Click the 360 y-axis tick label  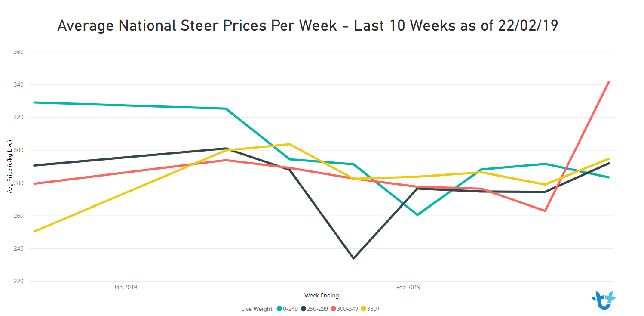click(x=19, y=52)
